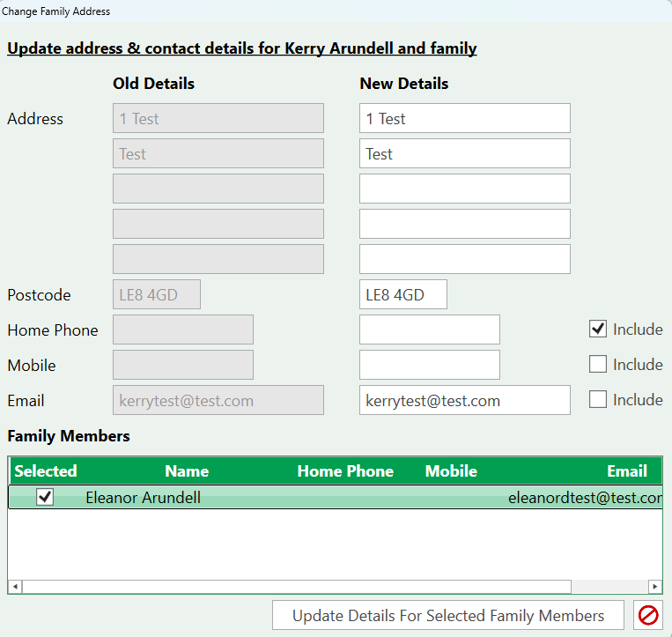Click the new Postcode input field
The image size is (672, 637).
(402, 295)
